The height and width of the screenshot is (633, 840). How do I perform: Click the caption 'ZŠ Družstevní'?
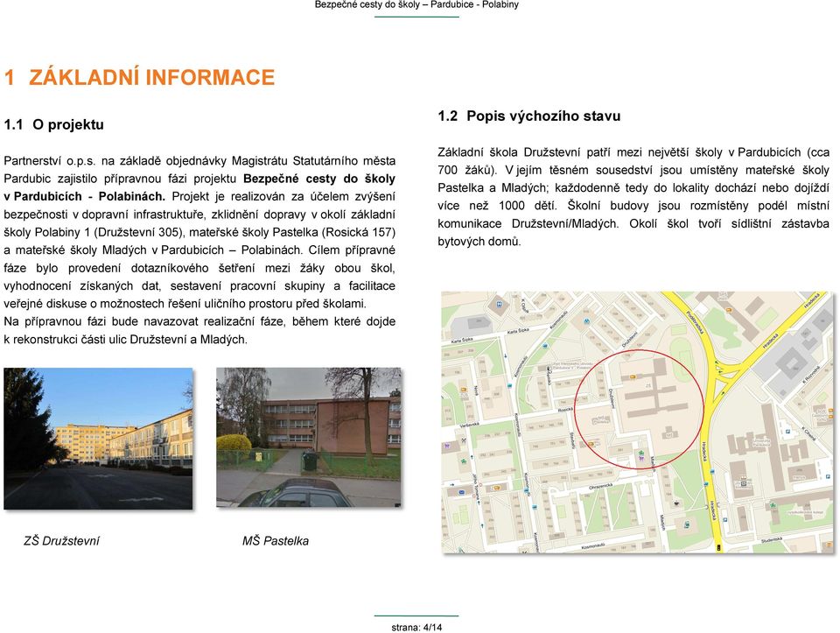tap(61, 541)
